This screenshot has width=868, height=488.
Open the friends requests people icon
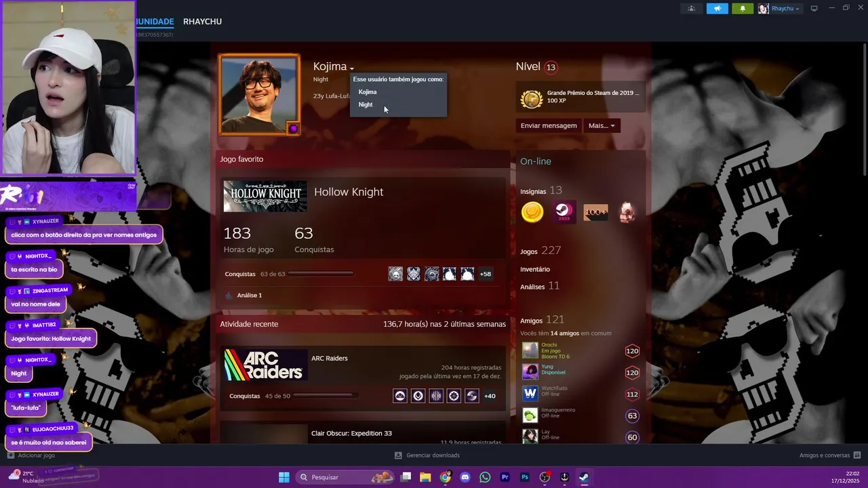coord(691,8)
